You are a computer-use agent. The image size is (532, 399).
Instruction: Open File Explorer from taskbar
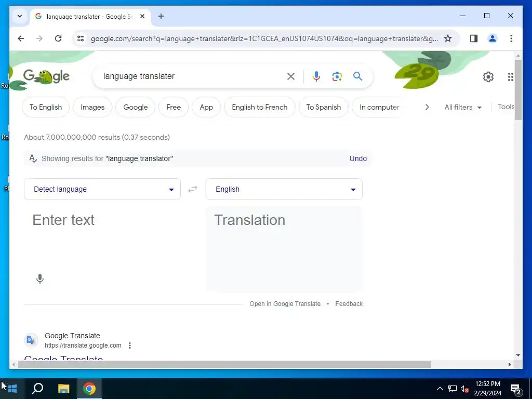click(x=63, y=389)
